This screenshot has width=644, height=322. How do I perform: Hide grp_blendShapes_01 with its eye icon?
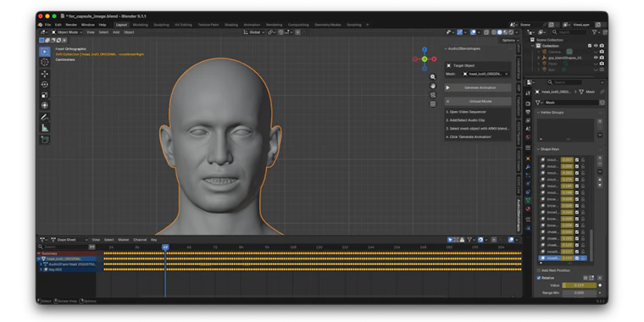tap(596, 58)
